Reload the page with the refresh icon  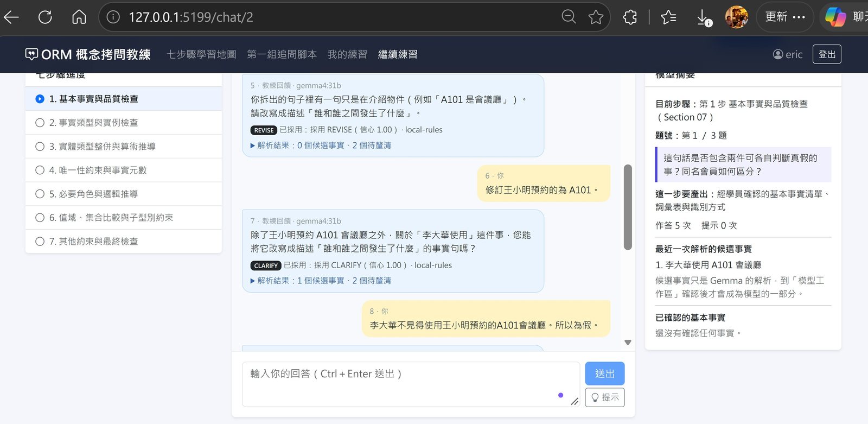pyautogui.click(x=45, y=17)
